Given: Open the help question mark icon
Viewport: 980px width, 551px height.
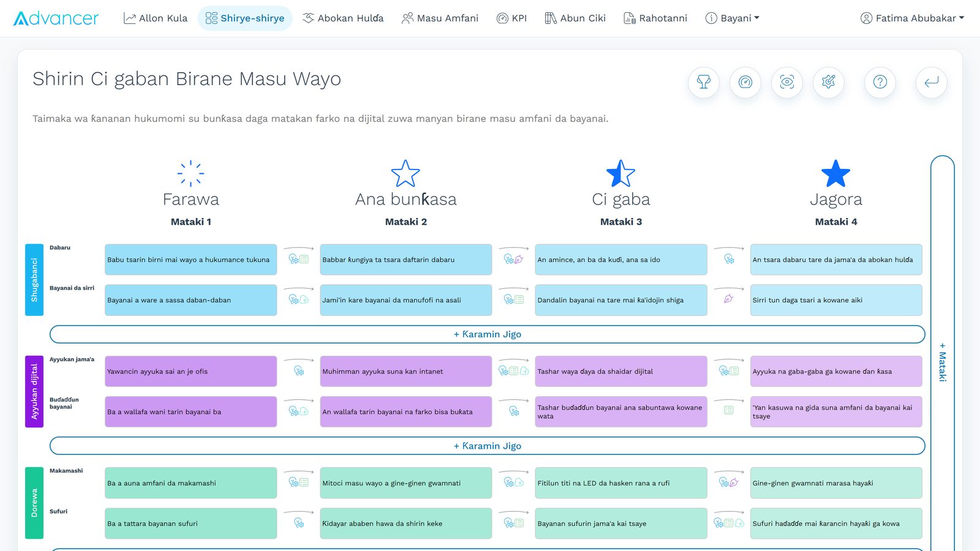Looking at the screenshot, I should point(880,82).
